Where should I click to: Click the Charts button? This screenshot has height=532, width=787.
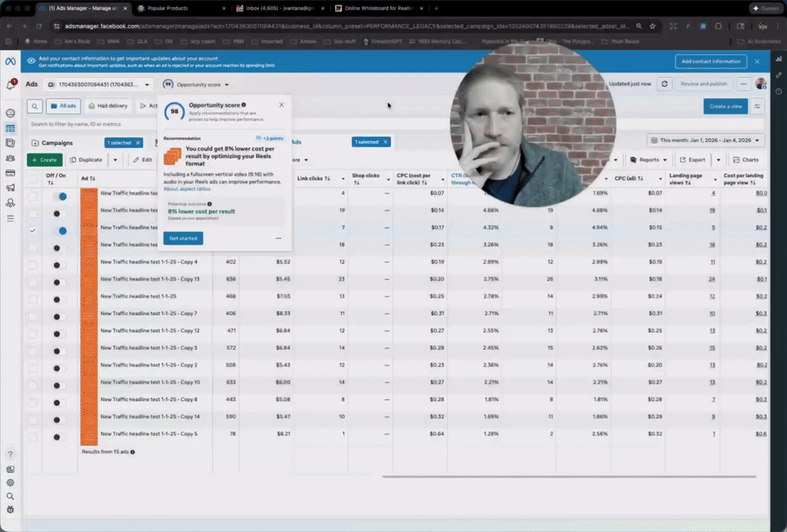click(x=745, y=160)
